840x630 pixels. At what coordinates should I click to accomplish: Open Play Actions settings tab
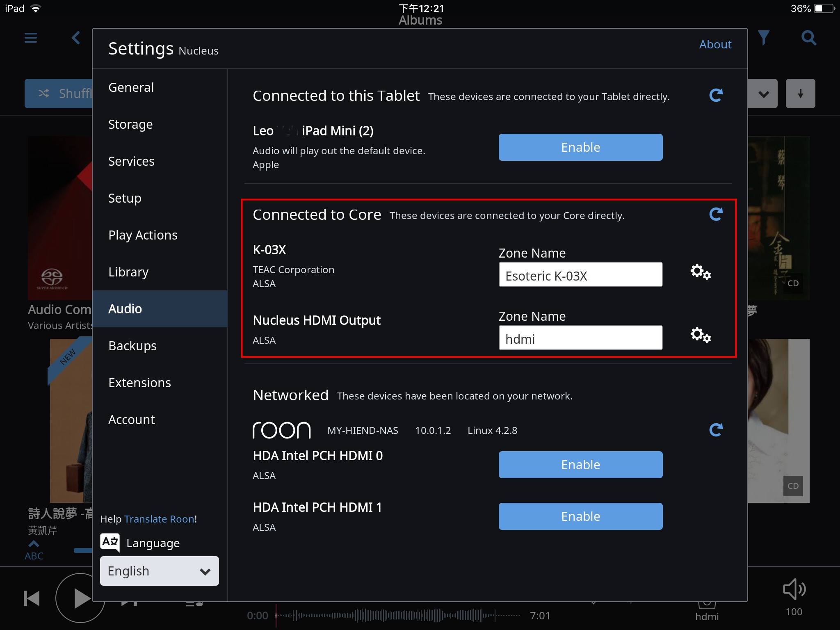160,235
